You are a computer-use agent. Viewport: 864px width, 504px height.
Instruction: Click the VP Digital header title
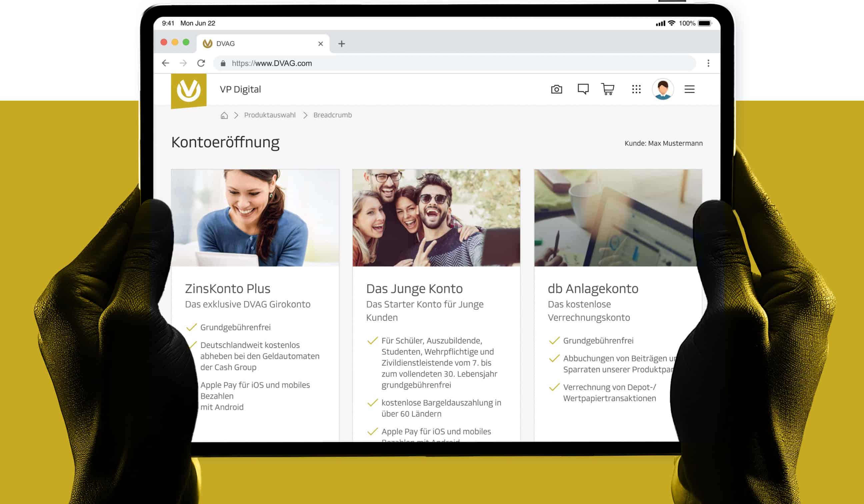coord(240,89)
